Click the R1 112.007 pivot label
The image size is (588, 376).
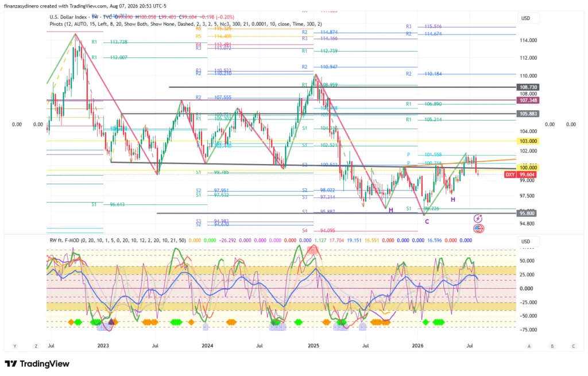[110, 57]
